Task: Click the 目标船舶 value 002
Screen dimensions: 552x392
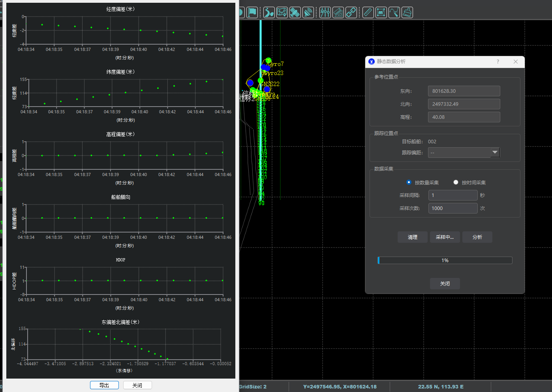Action: (432, 142)
